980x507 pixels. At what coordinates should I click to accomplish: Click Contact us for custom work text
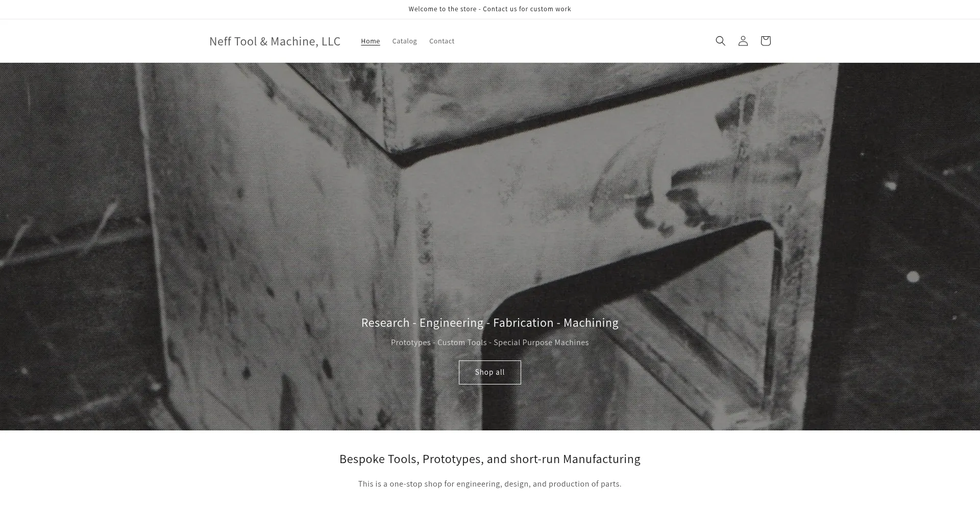(526, 9)
